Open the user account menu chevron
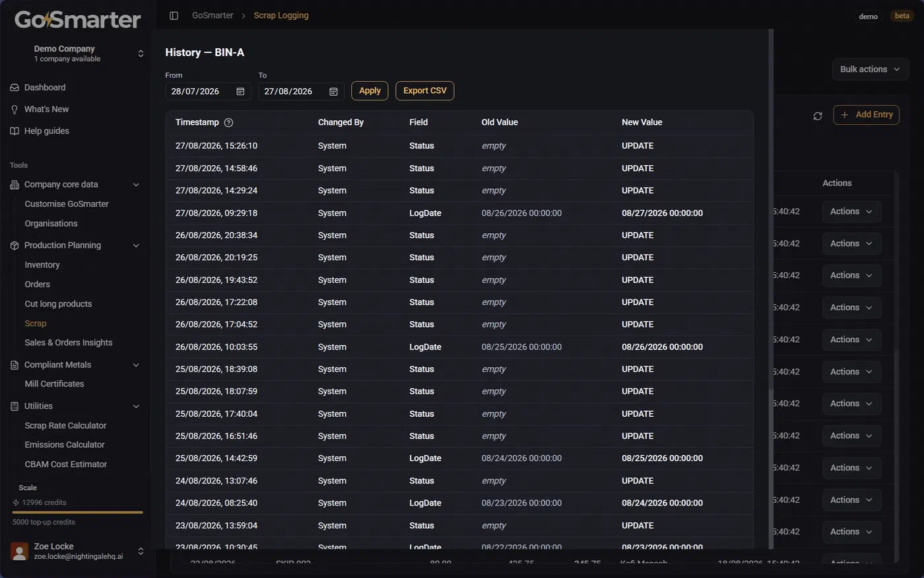This screenshot has width=924, height=578. coord(141,551)
